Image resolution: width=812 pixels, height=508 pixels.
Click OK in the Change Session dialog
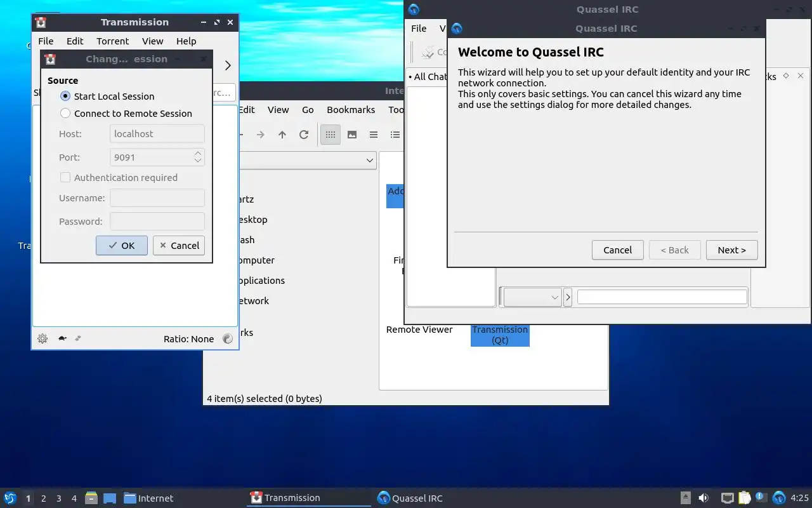coord(122,246)
